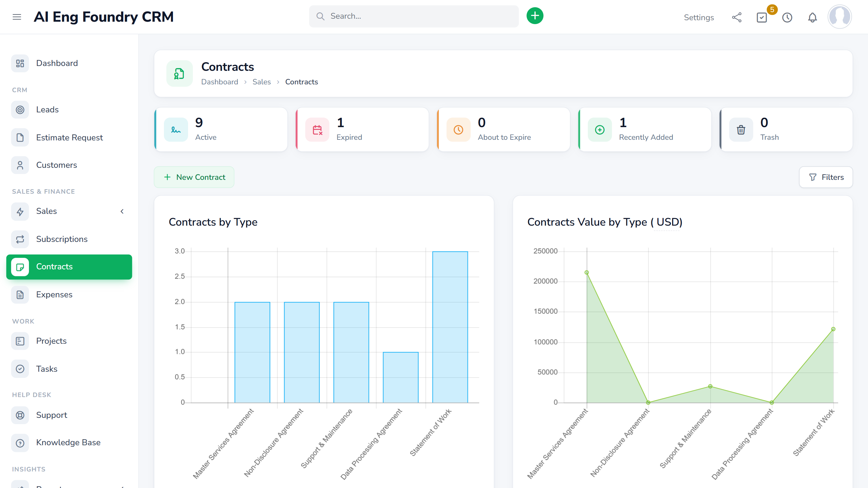Open Expenses in the sidebar
The image size is (868, 488).
pyautogui.click(x=69, y=295)
